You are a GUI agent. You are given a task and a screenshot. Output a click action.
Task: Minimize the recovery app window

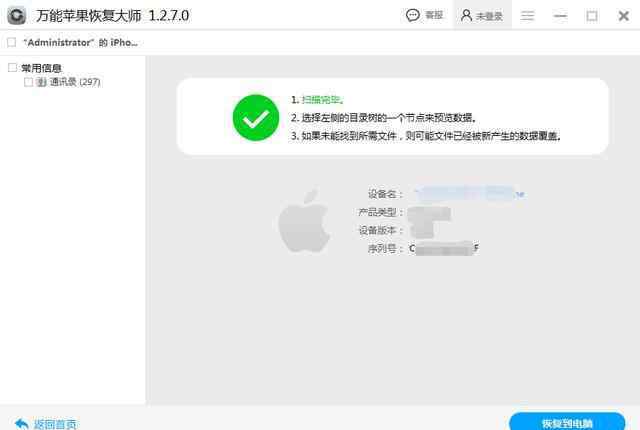click(560, 16)
